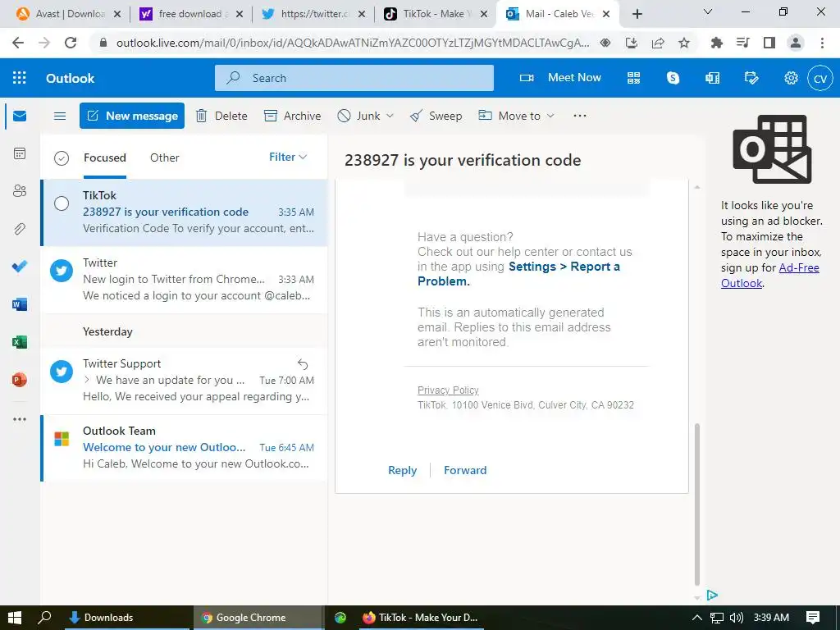
Task: Open Firefox TikTok window in taskbar
Action: [x=422, y=618]
